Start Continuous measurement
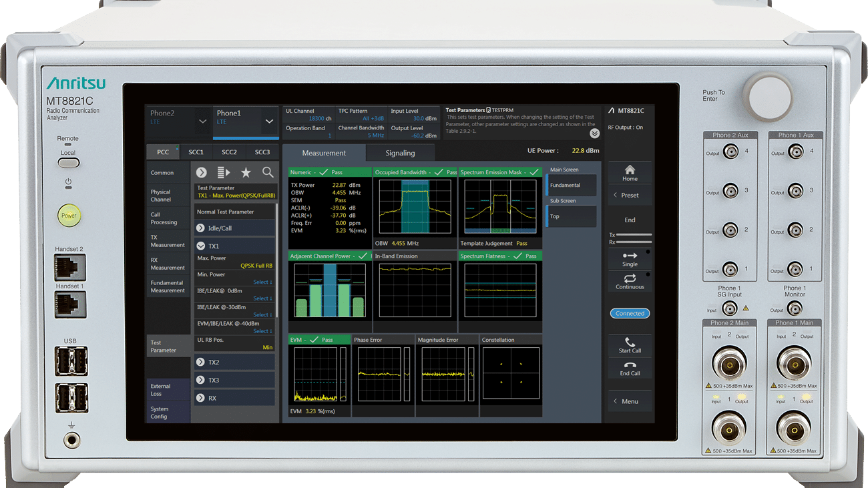 [630, 282]
